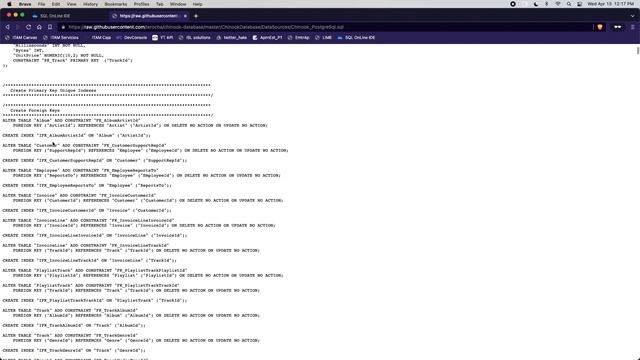Go back using the browser back arrow

coord(7,27)
